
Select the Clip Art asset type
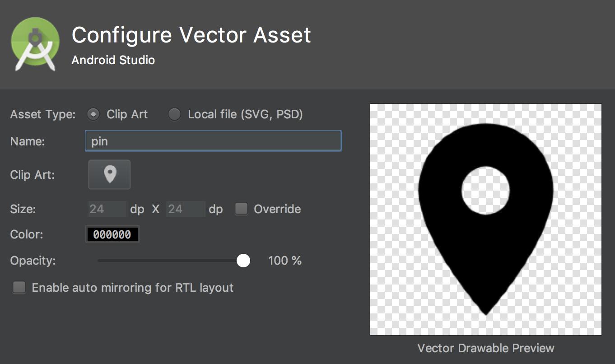93,115
